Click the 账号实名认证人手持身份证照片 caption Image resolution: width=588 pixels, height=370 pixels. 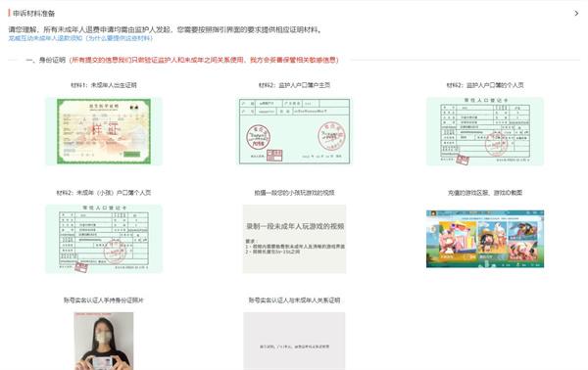104,301
